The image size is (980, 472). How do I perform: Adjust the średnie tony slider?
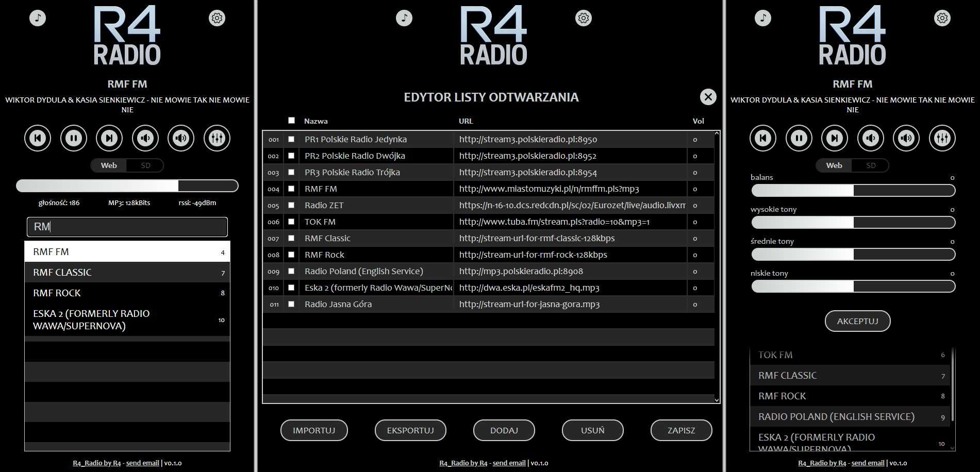(853, 255)
